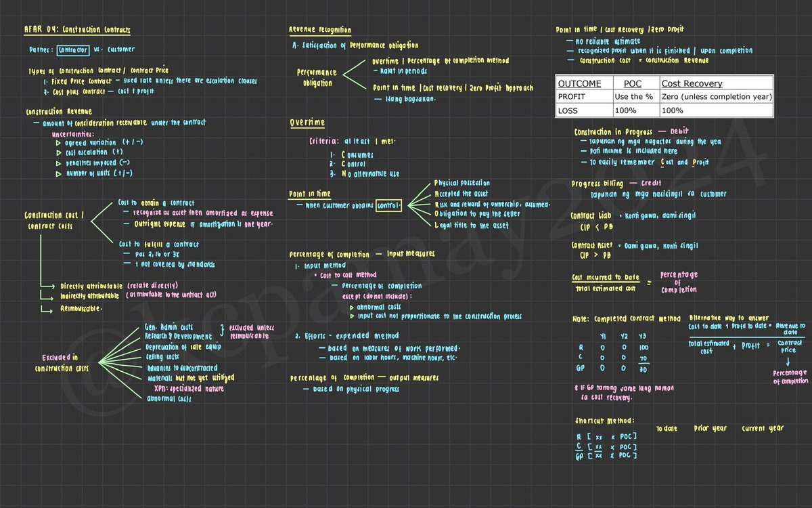Click 'Cost incurred to Date' numerator
This screenshot has width=812, height=508.
click(x=606, y=278)
